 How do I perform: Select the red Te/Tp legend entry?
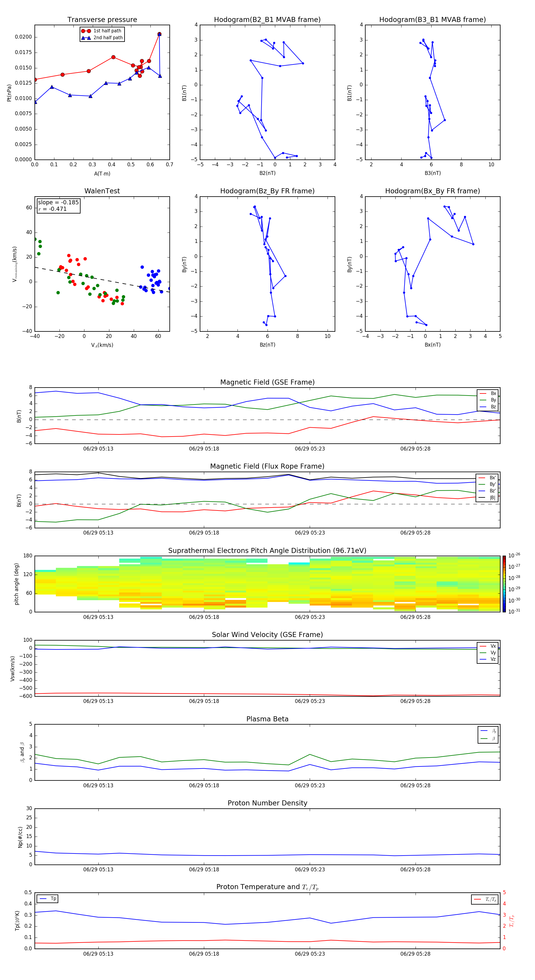(485, 899)
